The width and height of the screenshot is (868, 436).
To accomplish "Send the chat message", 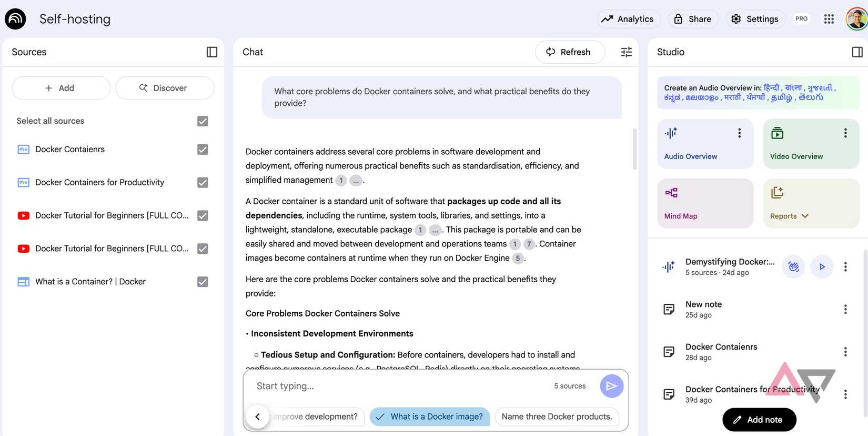I will [x=611, y=385].
